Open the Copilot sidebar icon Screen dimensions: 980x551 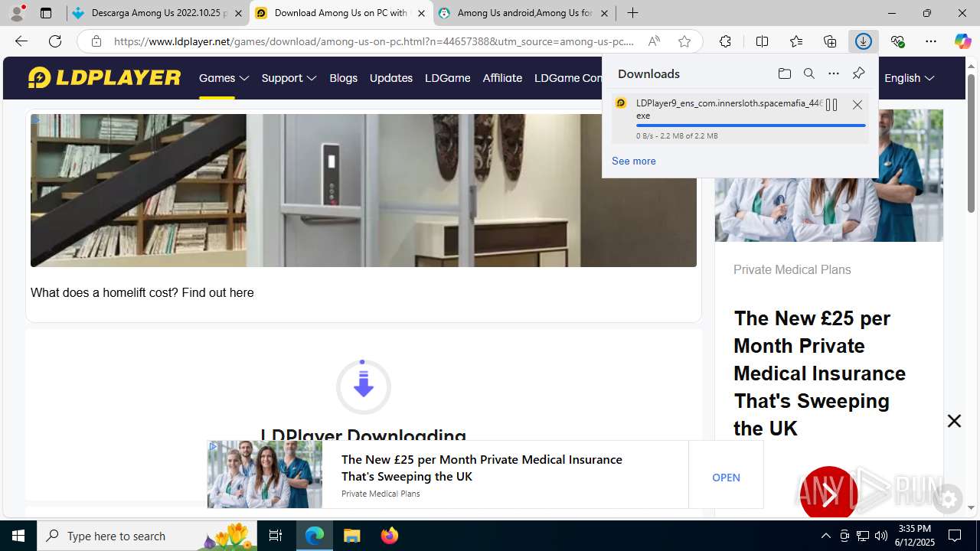point(962,41)
